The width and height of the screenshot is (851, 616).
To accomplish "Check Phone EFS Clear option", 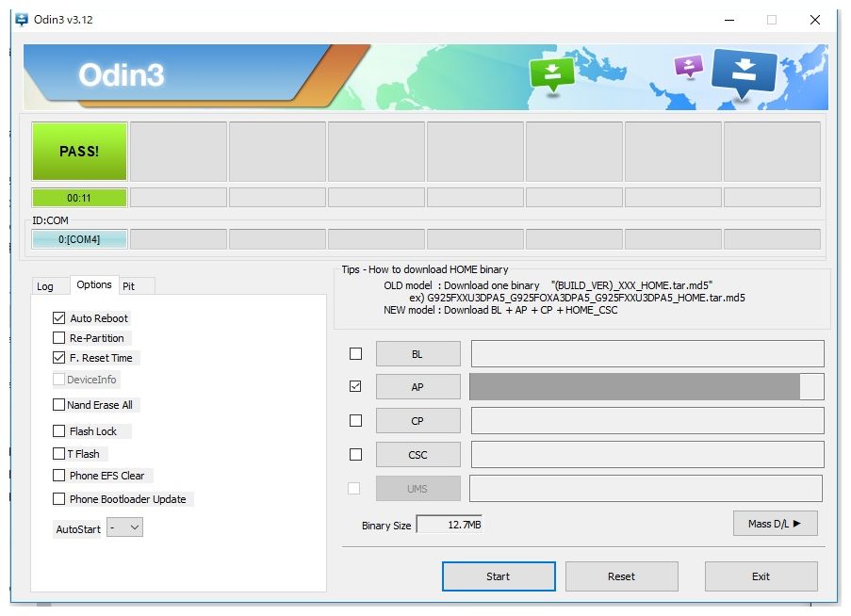I will (x=58, y=476).
